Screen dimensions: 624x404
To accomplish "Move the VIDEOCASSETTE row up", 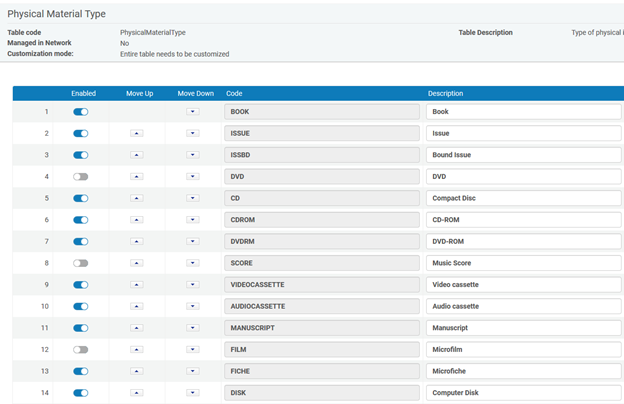I will point(136,285).
